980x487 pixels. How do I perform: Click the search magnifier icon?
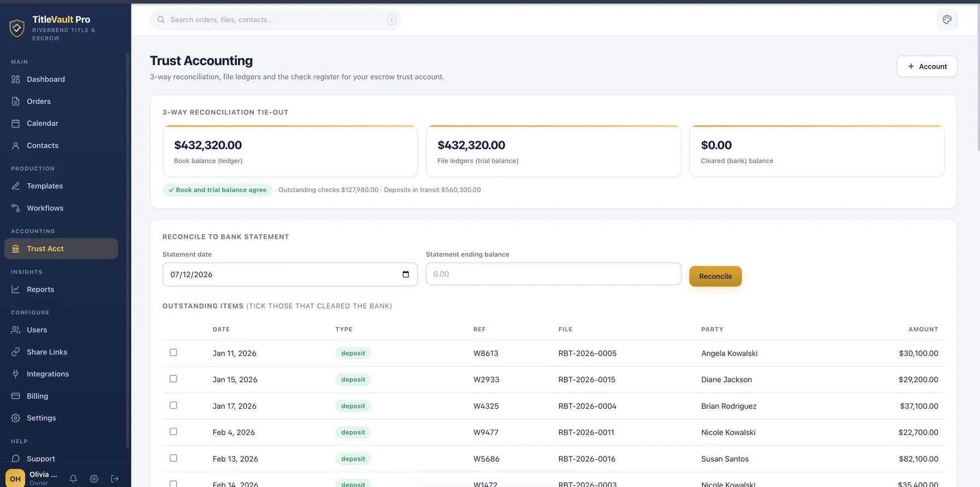[x=161, y=20]
